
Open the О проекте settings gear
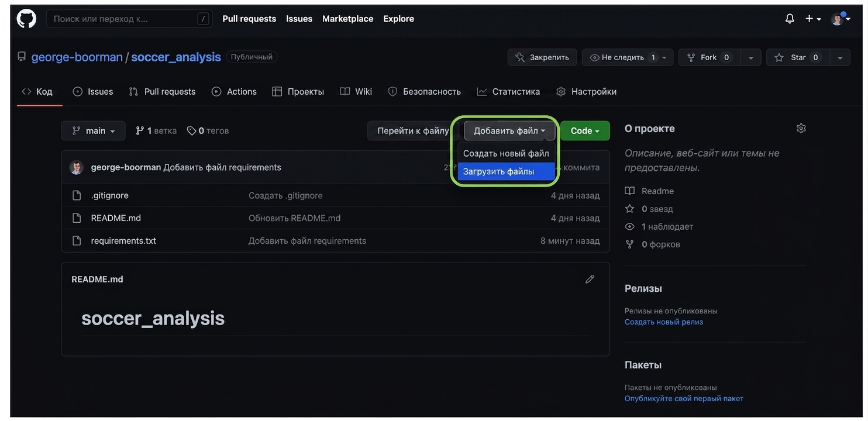pos(801,129)
